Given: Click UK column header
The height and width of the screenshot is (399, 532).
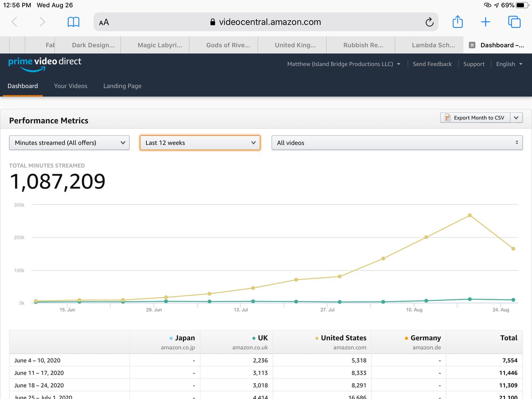Looking at the screenshot, I should coord(237,342).
